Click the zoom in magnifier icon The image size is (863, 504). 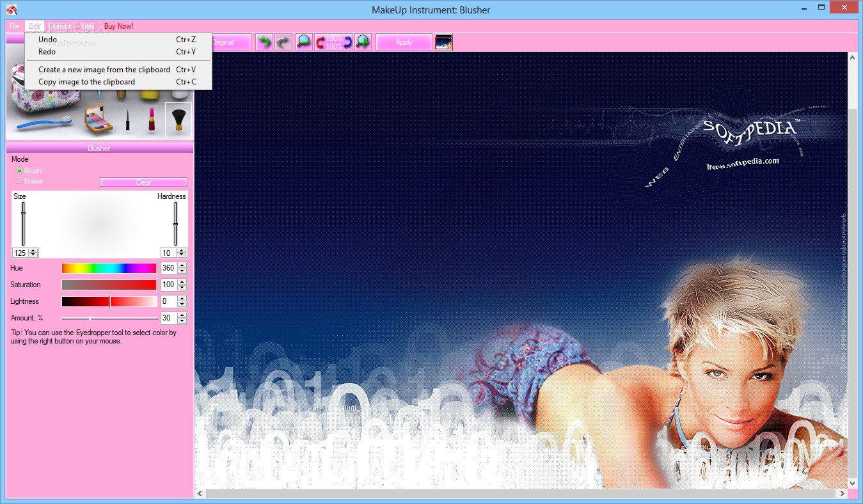[x=363, y=42]
